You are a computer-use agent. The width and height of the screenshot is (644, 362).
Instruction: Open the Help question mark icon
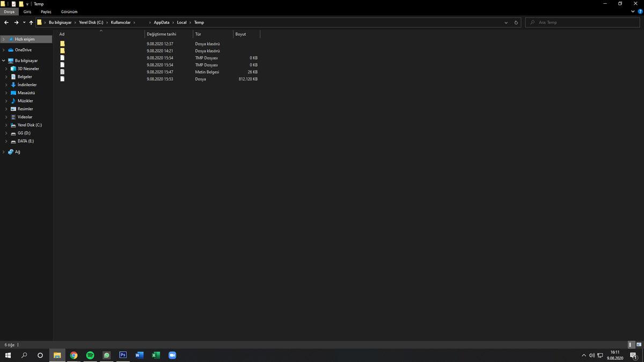click(x=640, y=11)
